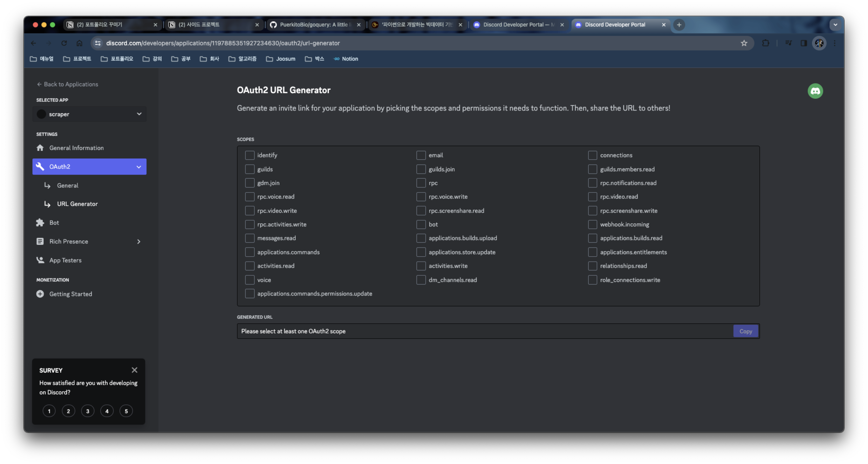Reload the page
Image resolution: width=868 pixels, height=464 pixels.
[64, 43]
